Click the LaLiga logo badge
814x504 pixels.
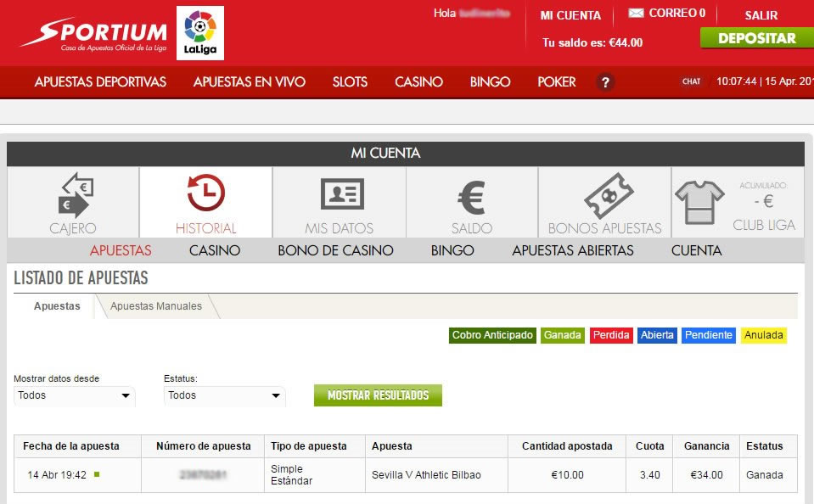point(200,33)
